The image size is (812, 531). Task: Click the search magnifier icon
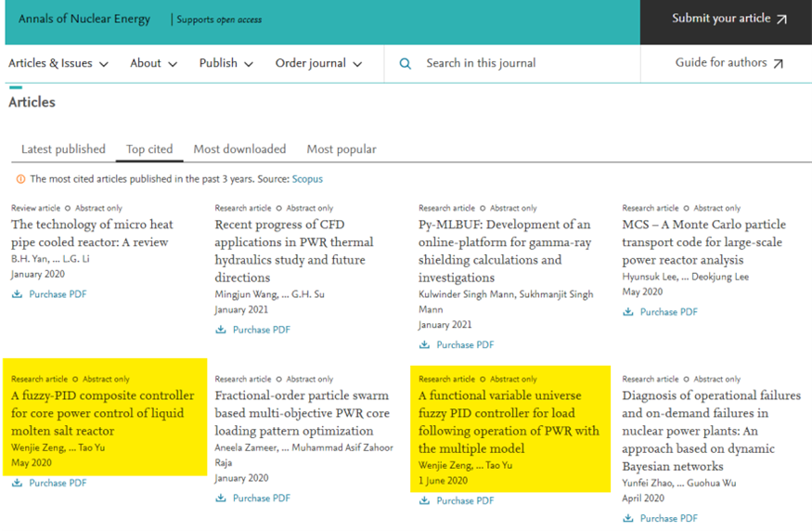(x=405, y=64)
